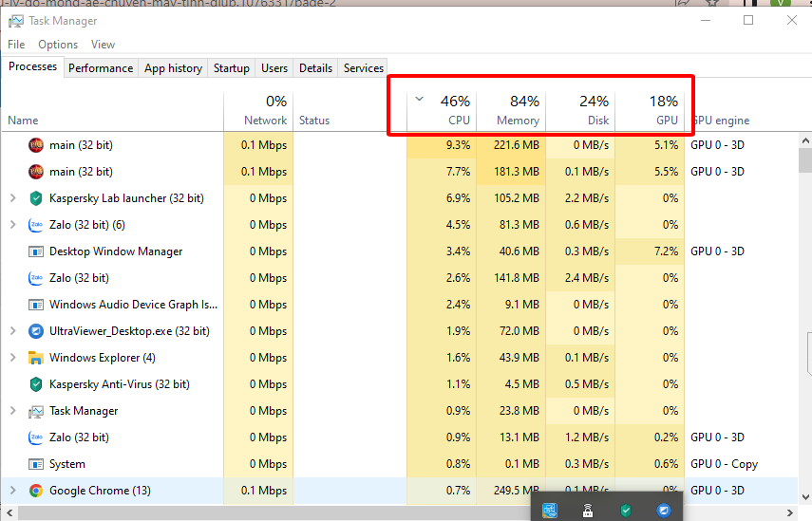This screenshot has width=812, height=521.
Task: Click the UltraViewer_Desktop.exe process icon
Action: tap(36, 331)
